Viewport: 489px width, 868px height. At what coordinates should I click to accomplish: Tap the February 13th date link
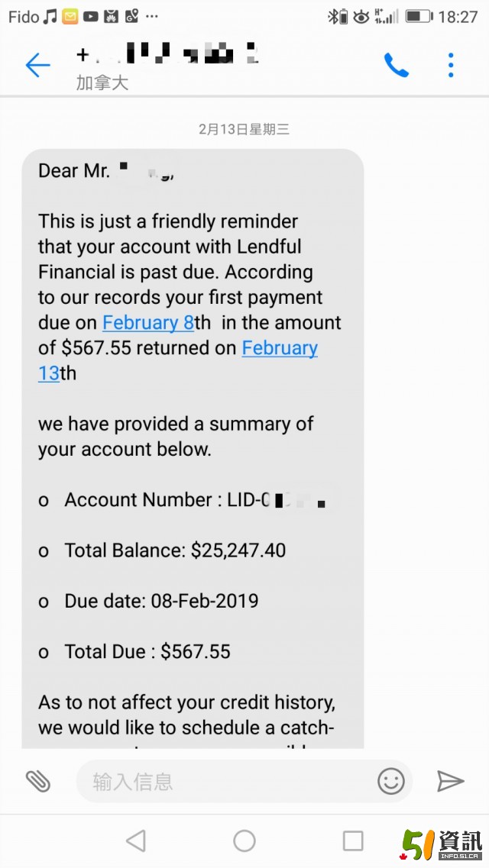(x=178, y=360)
